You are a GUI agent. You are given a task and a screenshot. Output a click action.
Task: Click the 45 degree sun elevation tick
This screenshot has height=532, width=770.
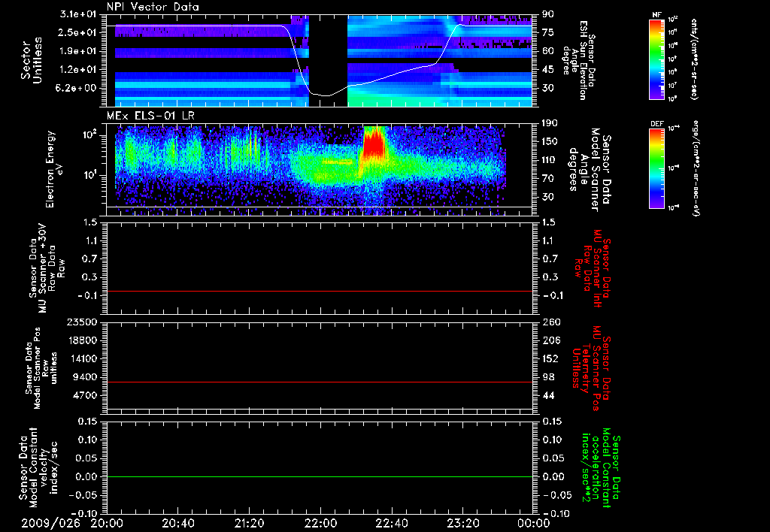548,70
